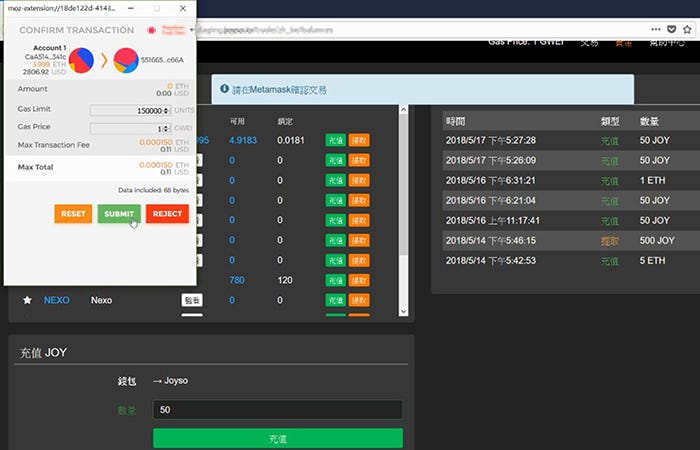Open the MetaMask network dropdown arrow
This screenshot has height=450, width=700.
point(192,30)
